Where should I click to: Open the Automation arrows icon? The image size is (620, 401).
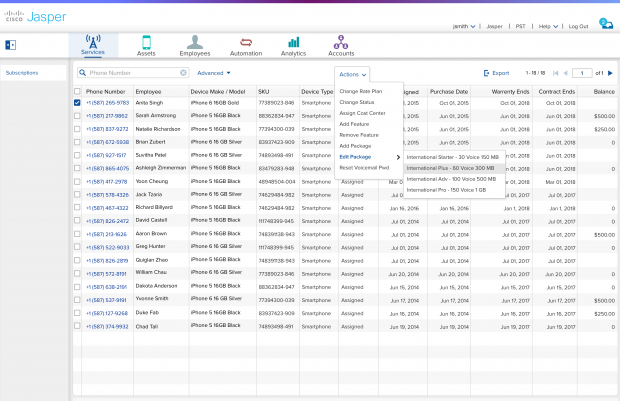tap(246, 42)
